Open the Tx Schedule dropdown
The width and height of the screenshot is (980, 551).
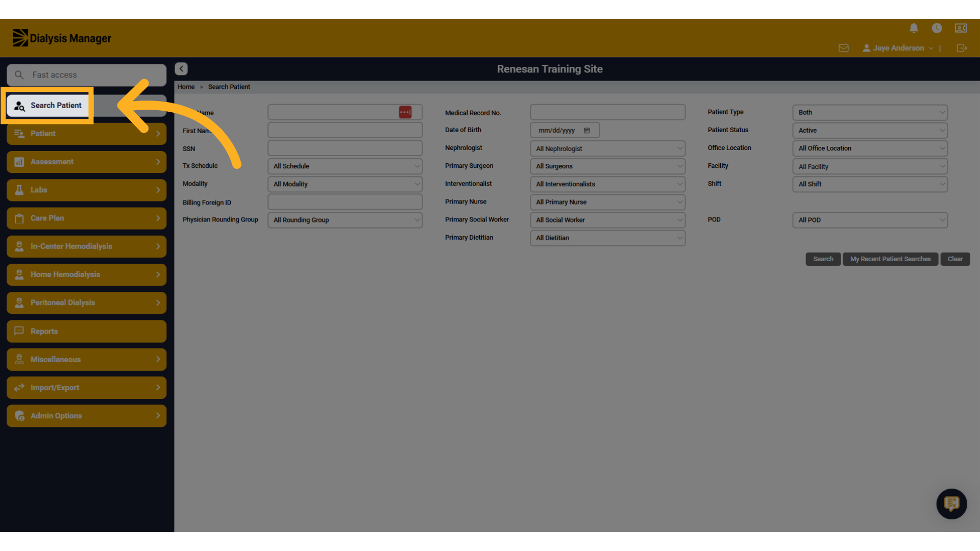(345, 166)
